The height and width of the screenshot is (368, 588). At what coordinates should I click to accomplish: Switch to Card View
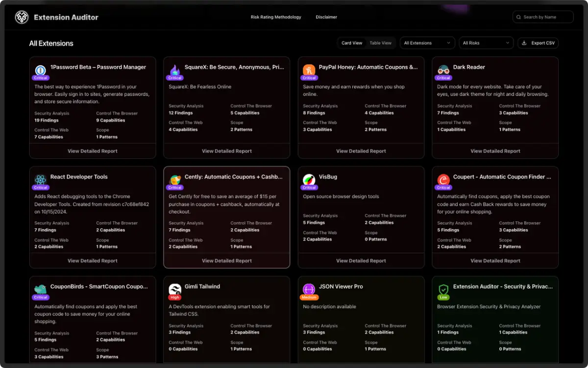point(352,43)
